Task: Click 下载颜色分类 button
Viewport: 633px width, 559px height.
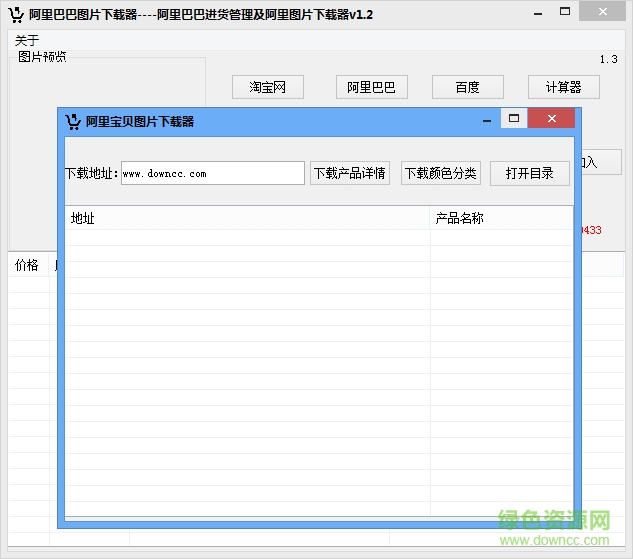Action: [x=440, y=173]
